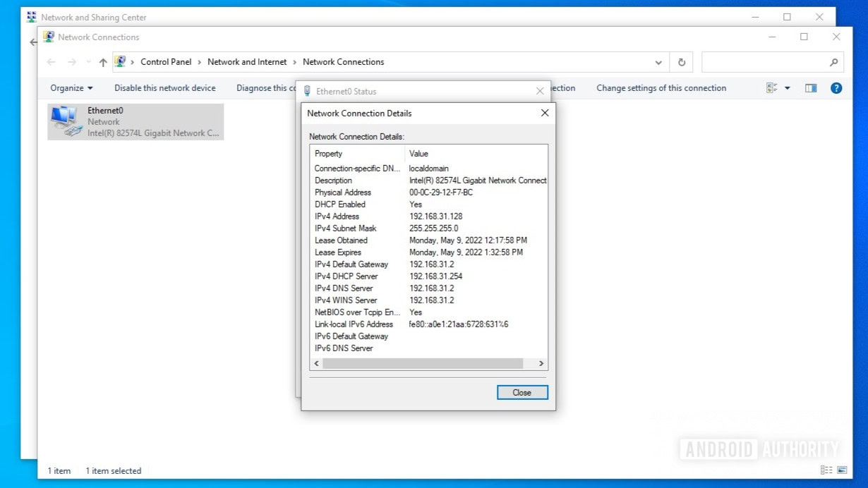Click the change view icon
Screen dimensions: 868x488
pyautogui.click(x=771, y=88)
